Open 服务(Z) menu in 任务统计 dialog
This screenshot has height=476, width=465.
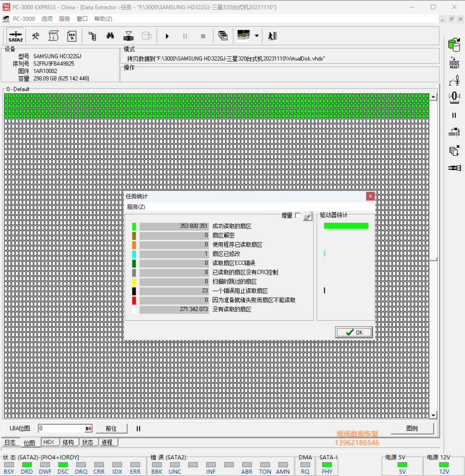pyautogui.click(x=136, y=207)
